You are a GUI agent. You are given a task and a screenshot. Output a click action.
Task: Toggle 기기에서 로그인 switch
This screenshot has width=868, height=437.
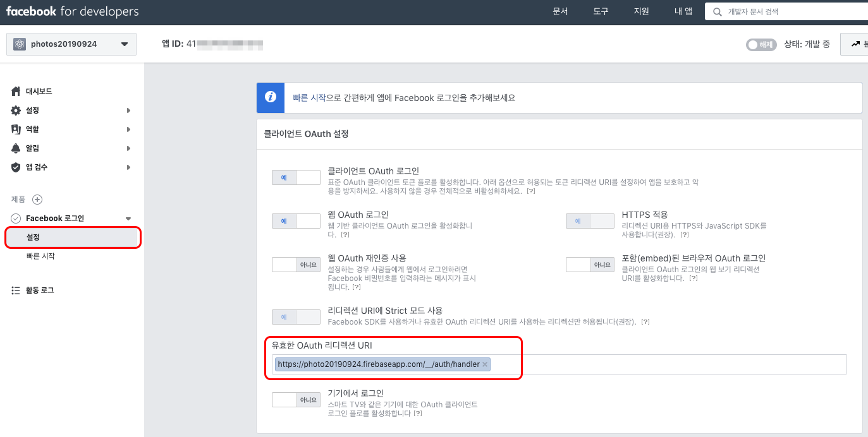pos(296,400)
